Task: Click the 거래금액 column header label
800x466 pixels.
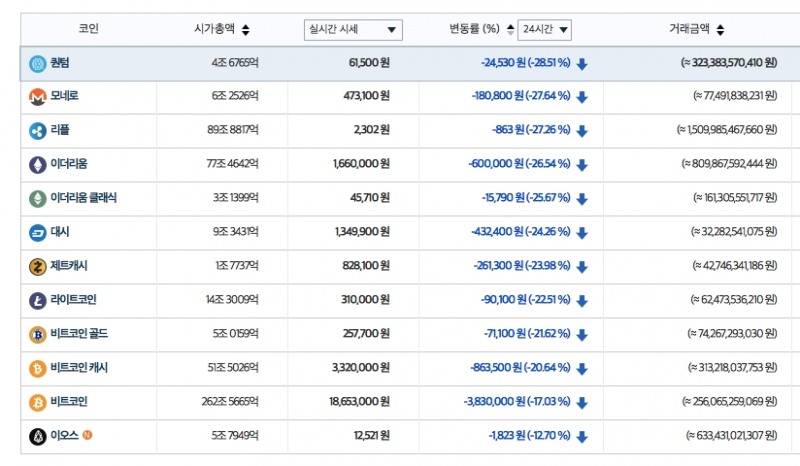Action: [x=690, y=30]
